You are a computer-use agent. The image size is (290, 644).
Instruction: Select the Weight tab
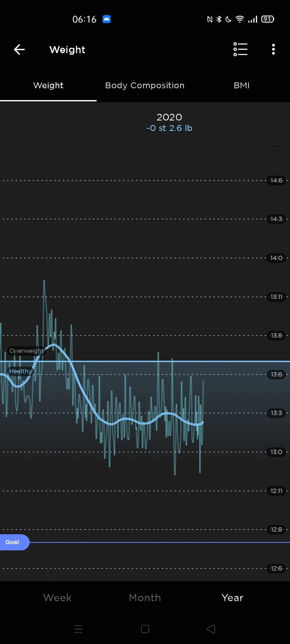pyautogui.click(x=48, y=85)
